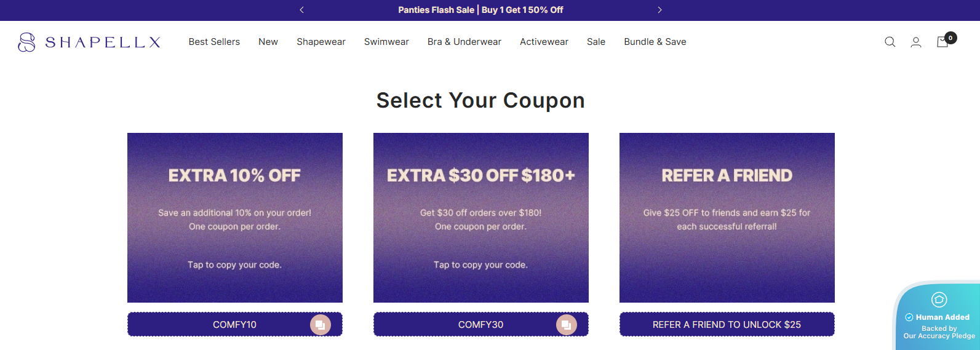Image resolution: width=980 pixels, height=350 pixels.
Task: Open the account profile icon
Action: 916,42
